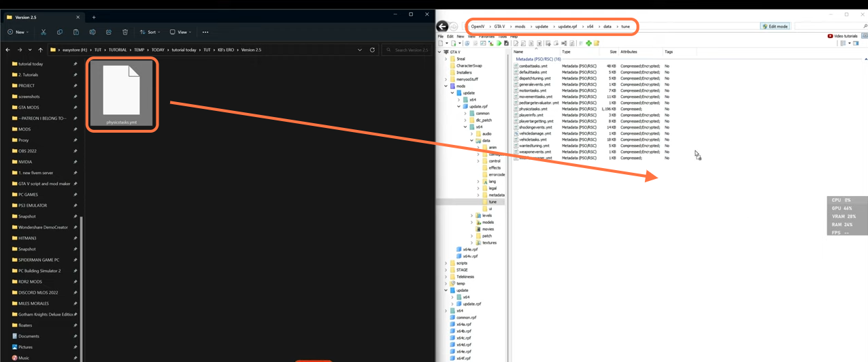Open recent locations chevron in Explorer navigation
The image size is (868, 362).
click(x=30, y=50)
